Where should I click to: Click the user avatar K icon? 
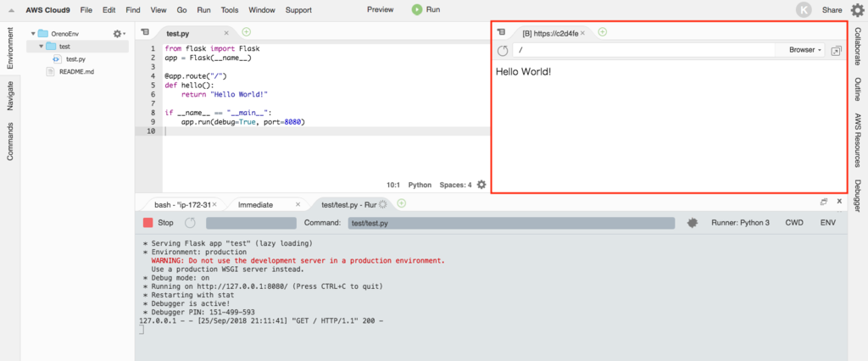pyautogui.click(x=804, y=10)
